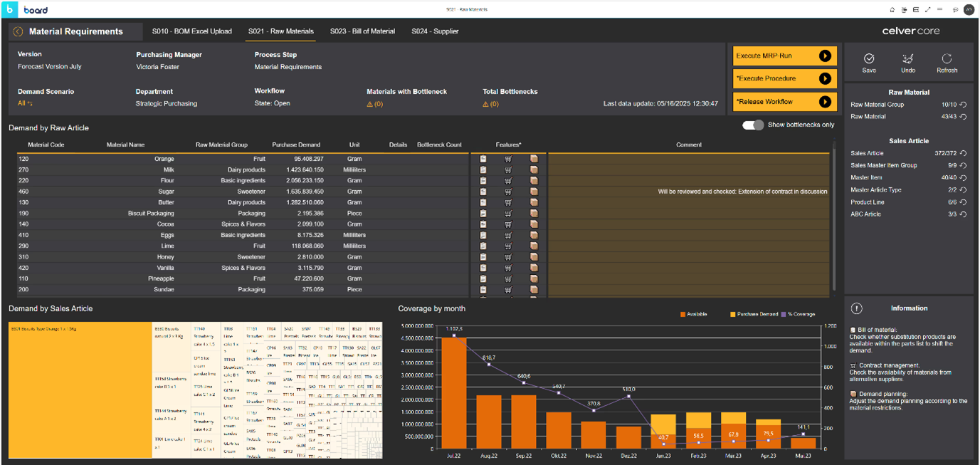The width and height of the screenshot is (980, 465).
Task: Reset the Raw Material Group selection
Action: coord(963,105)
